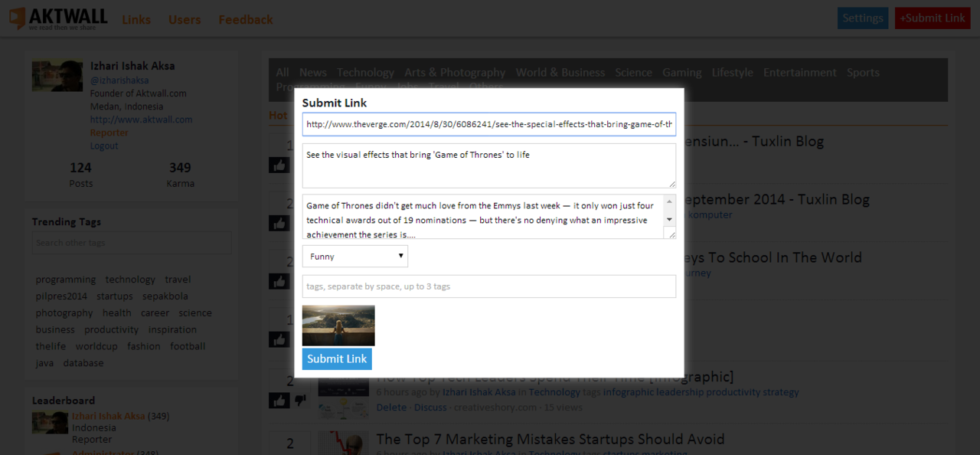980x455 pixels.
Task: Click the Users menu item
Action: 185,20
